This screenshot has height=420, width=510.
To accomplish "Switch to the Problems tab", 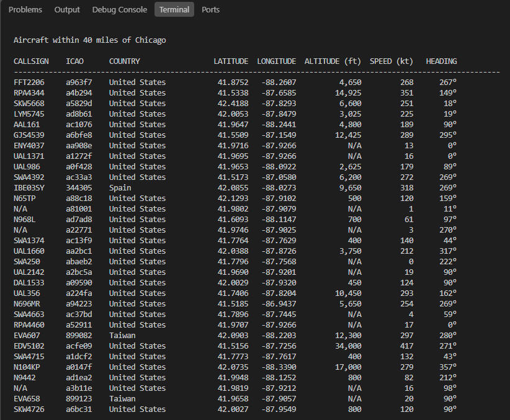I will click(x=25, y=10).
